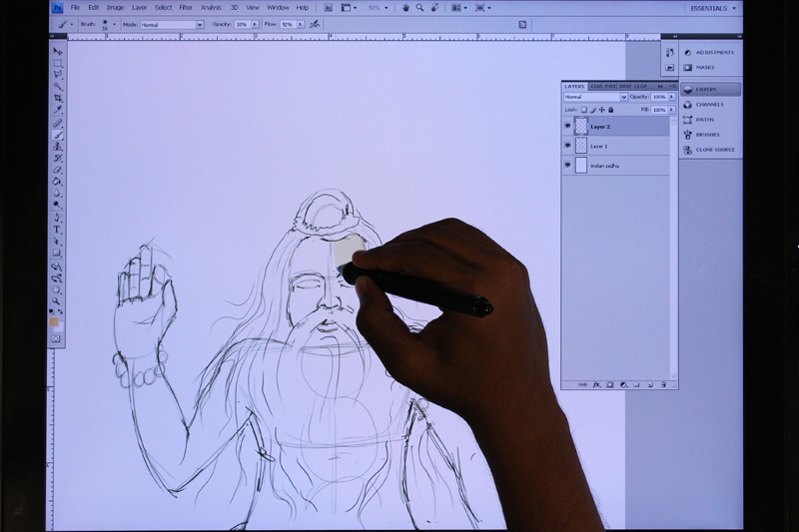Screen dimensions: 799x532
Task: Enable airbrush mode in options bar
Action: (x=316, y=23)
